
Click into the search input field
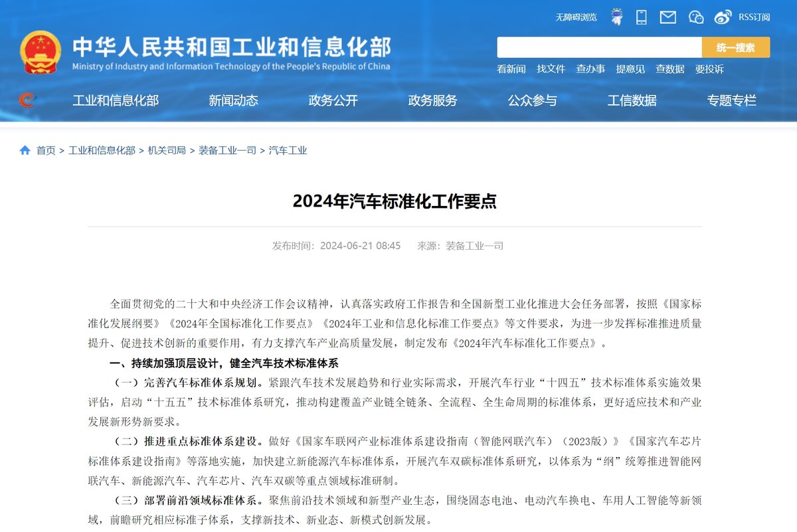(599, 47)
